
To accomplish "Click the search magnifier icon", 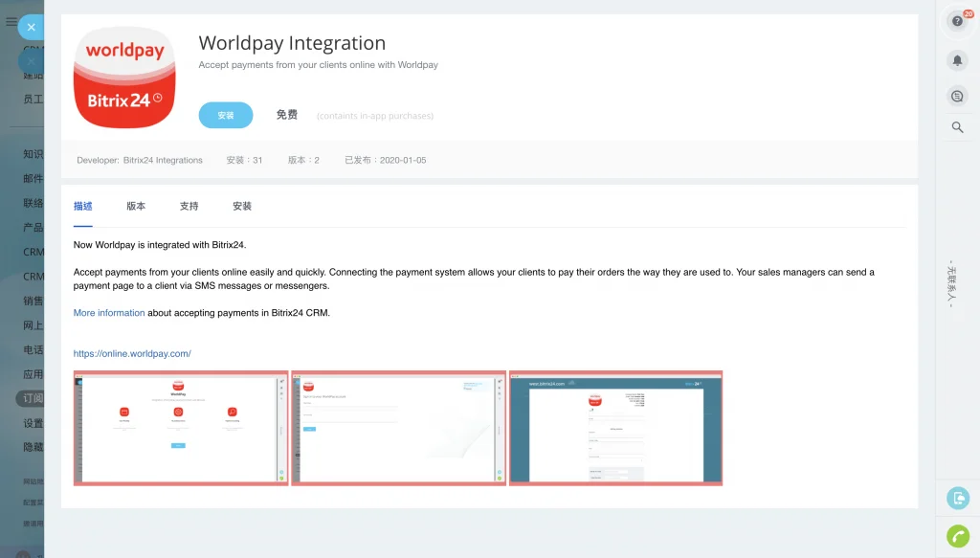I will pos(957,127).
